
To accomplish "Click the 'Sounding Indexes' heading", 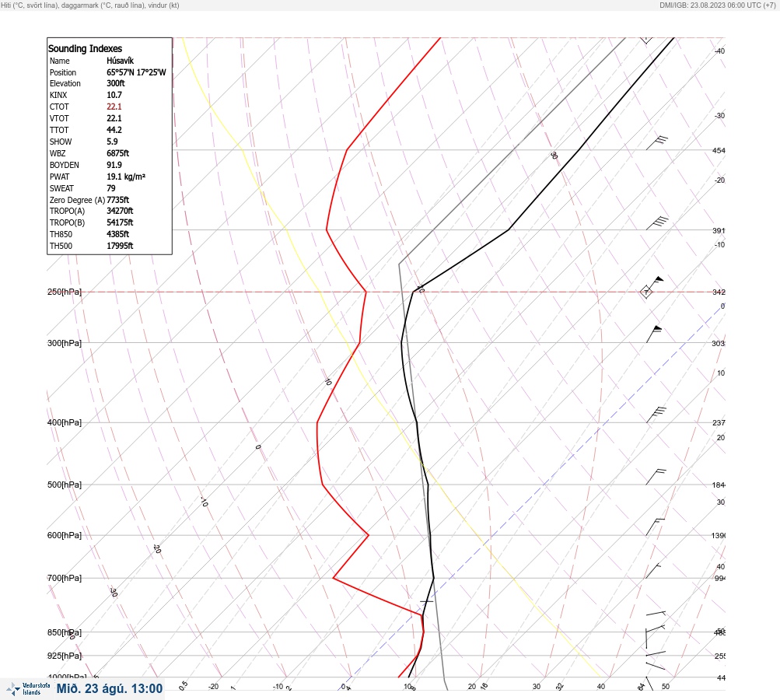I will (85, 48).
